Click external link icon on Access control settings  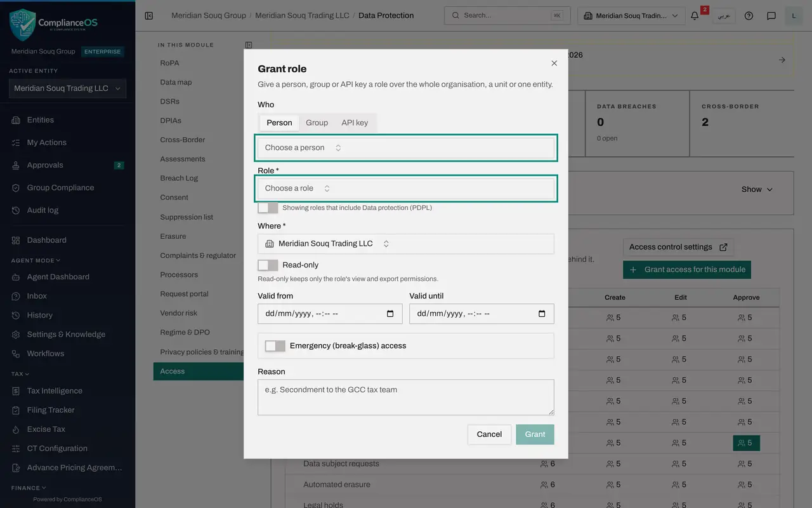pyautogui.click(x=724, y=247)
